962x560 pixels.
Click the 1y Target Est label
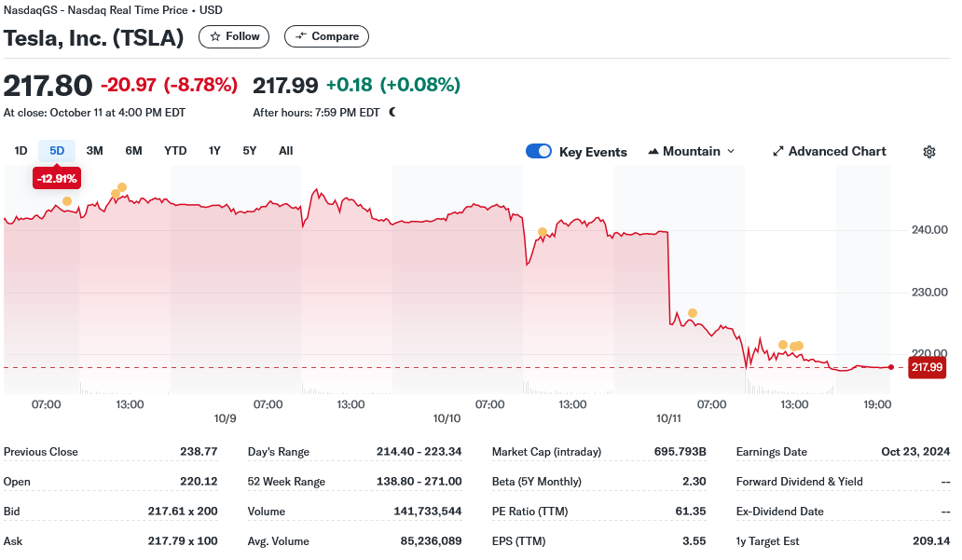click(x=767, y=541)
